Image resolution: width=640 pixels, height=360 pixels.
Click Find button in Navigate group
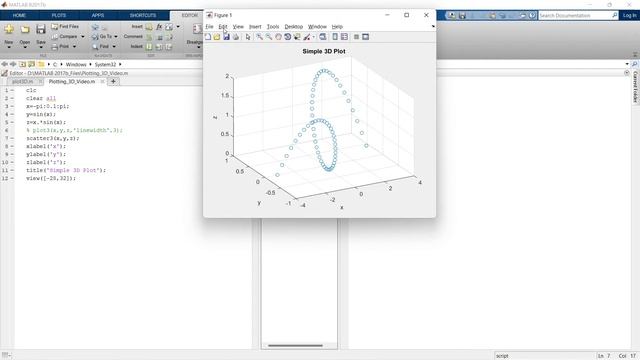(100, 47)
